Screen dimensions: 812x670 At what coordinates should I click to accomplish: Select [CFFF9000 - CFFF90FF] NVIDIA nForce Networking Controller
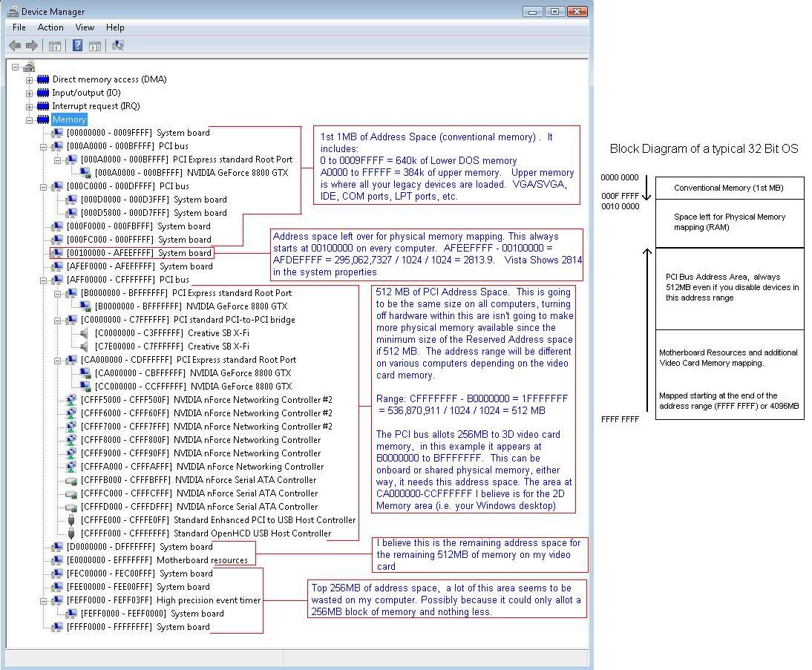[200, 453]
